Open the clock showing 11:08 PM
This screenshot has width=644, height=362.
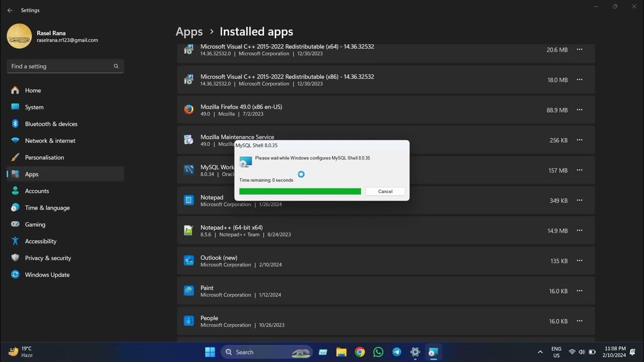614,351
